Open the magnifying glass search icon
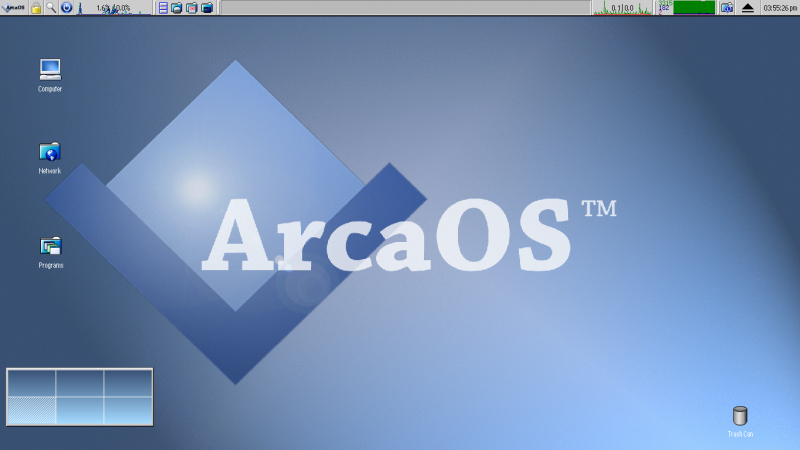800x450 pixels. pos(51,8)
